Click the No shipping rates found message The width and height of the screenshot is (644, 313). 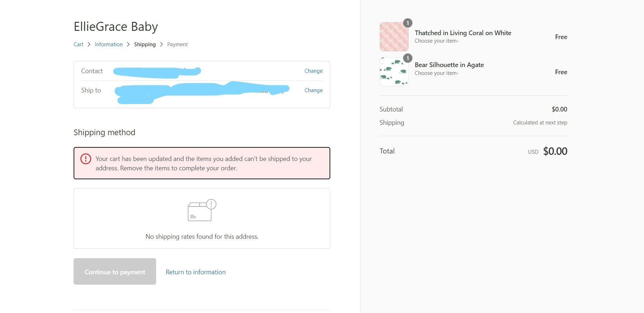coord(202,237)
